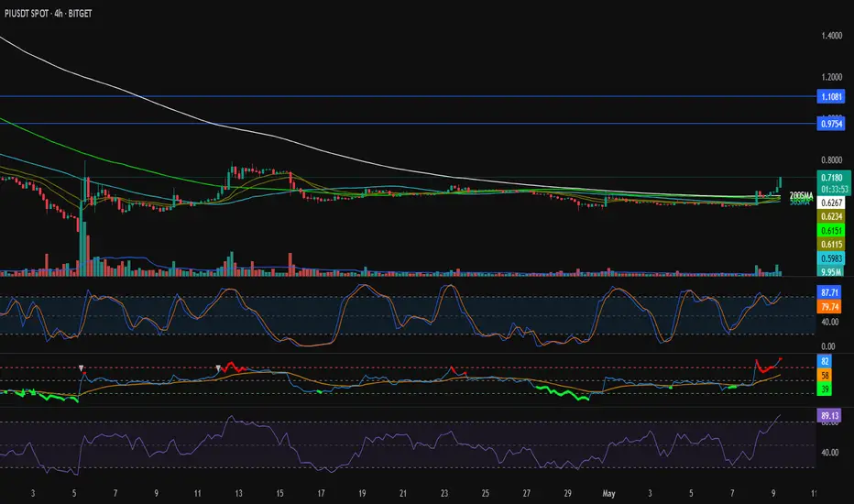Viewport: 854px width, 504px height.
Task: Click the green 39 indicator value
Action: 825,389
